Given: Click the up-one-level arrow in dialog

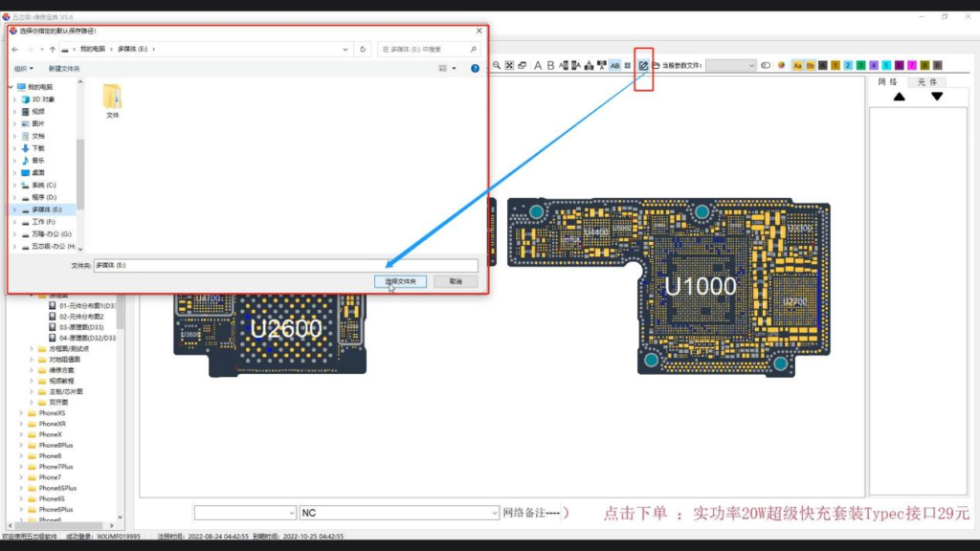Looking at the screenshot, I should click(x=53, y=49).
